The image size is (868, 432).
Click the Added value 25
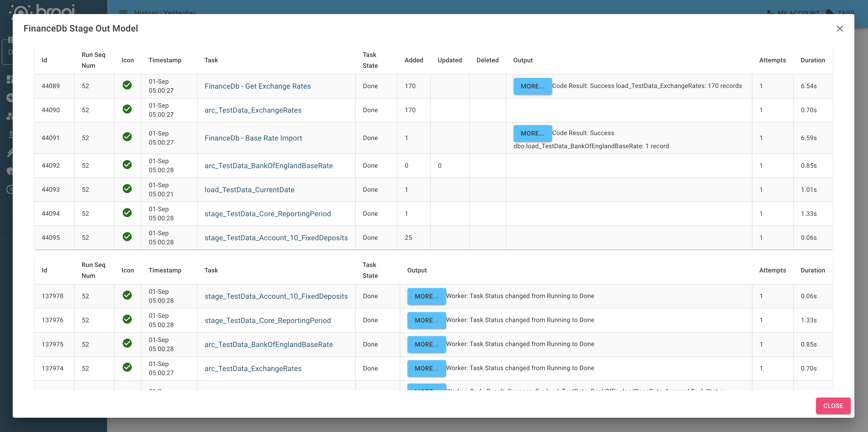[x=408, y=237]
